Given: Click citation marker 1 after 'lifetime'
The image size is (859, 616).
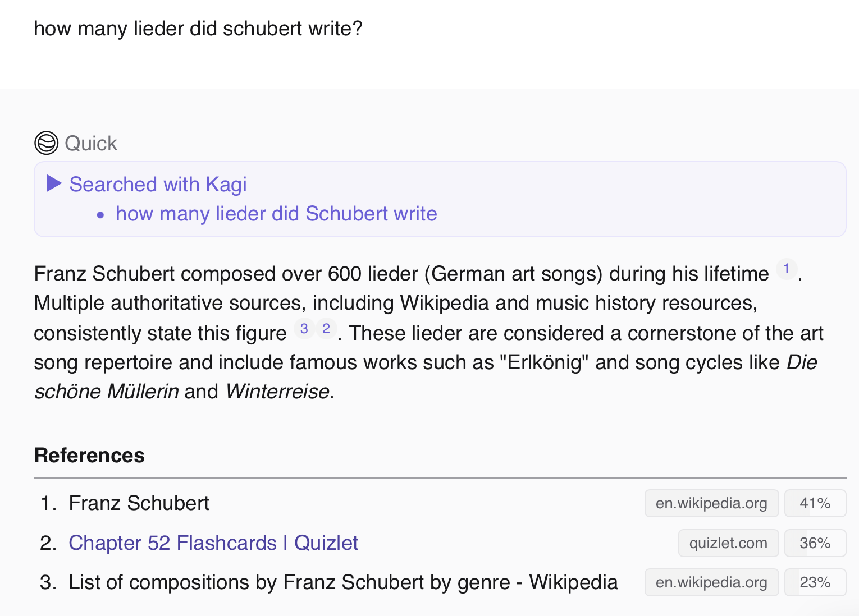Looking at the screenshot, I should coord(786,269).
